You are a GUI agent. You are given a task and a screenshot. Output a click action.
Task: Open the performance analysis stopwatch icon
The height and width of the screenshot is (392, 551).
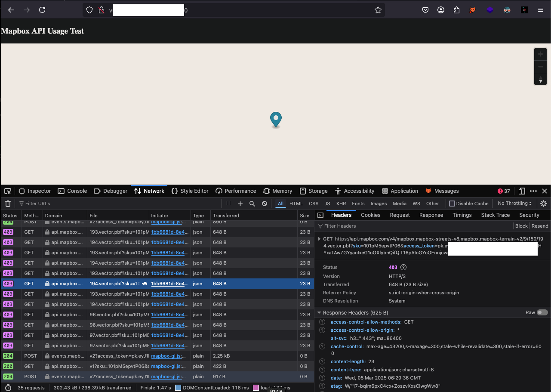[8, 388]
